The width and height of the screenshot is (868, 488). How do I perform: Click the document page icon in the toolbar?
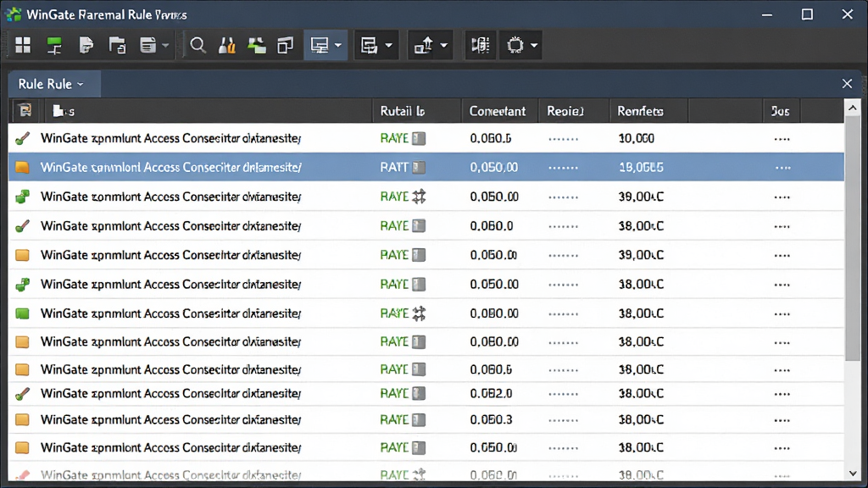(x=86, y=46)
